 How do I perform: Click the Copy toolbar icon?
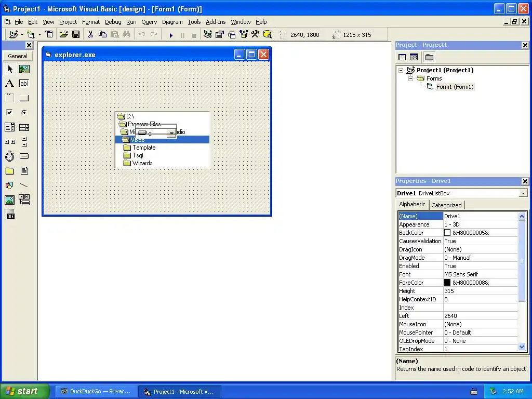pyautogui.click(x=102, y=34)
